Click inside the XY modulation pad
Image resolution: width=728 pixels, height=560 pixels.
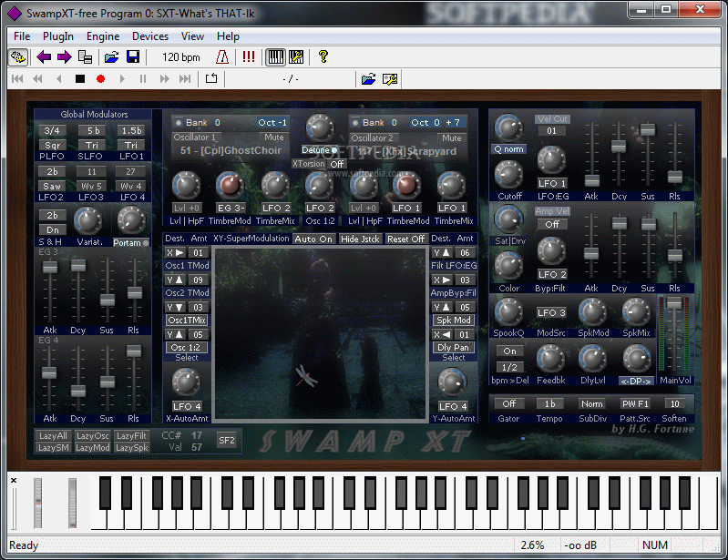pyautogui.click(x=320, y=333)
